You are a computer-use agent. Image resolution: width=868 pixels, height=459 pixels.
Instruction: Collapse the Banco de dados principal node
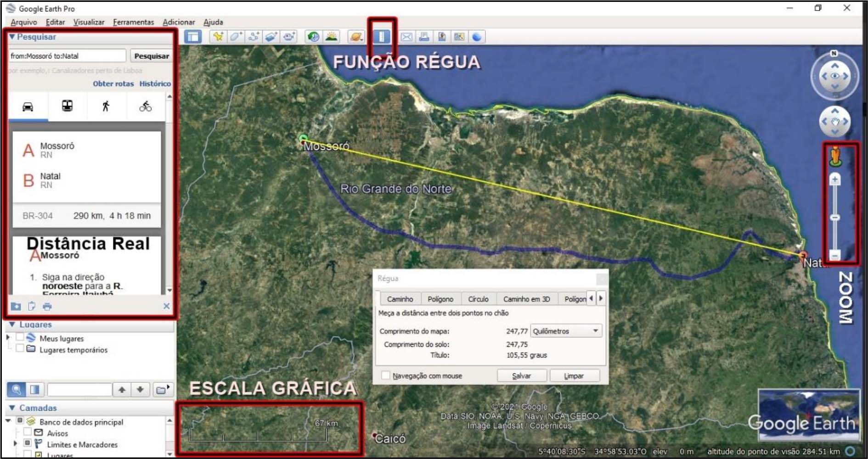[x=9, y=420]
